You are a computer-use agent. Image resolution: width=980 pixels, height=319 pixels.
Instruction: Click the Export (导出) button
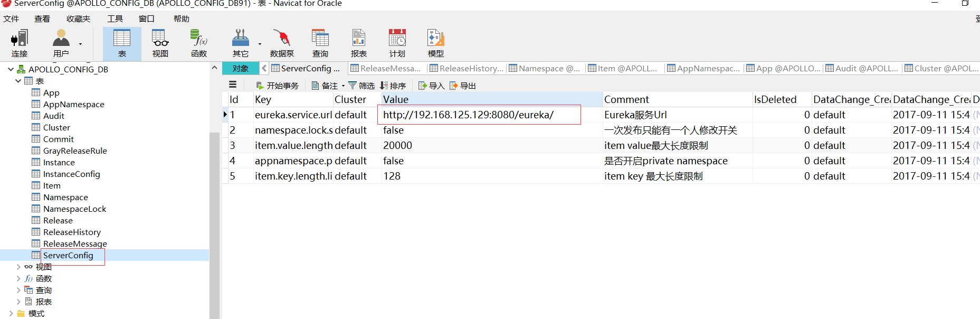coord(463,86)
